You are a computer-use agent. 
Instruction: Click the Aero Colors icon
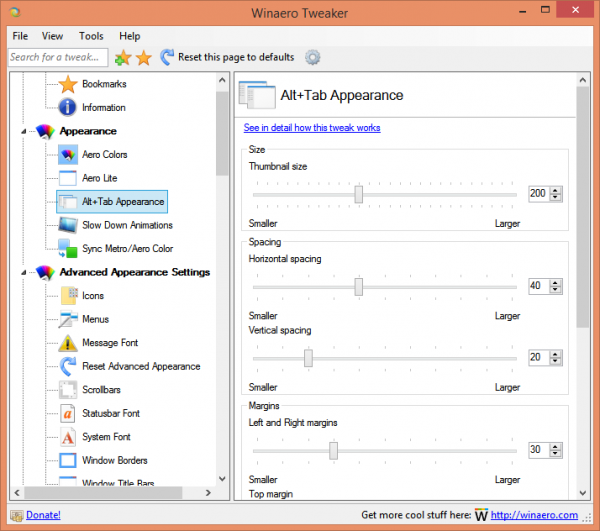click(68, 155)
